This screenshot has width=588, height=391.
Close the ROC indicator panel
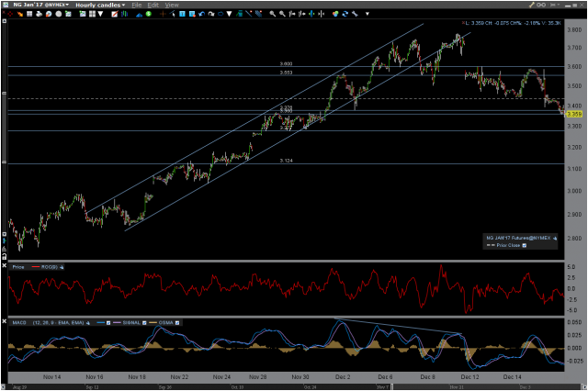[4, 265]
